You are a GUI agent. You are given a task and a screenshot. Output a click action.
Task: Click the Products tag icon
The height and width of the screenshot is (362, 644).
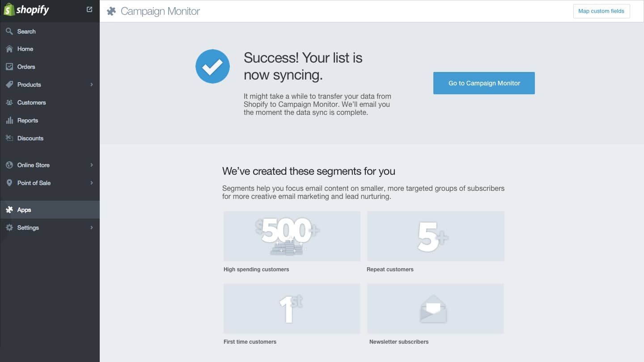(x=9, y=84)
